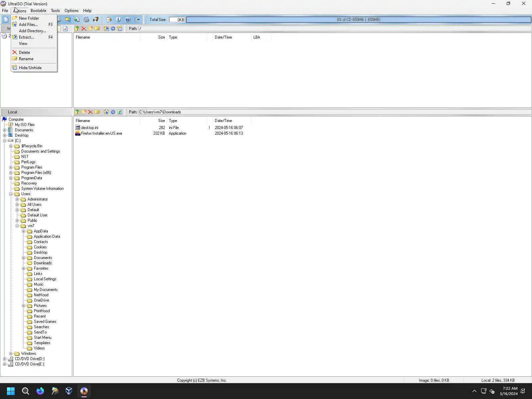Expand the Windows folder node

point(11,353)
